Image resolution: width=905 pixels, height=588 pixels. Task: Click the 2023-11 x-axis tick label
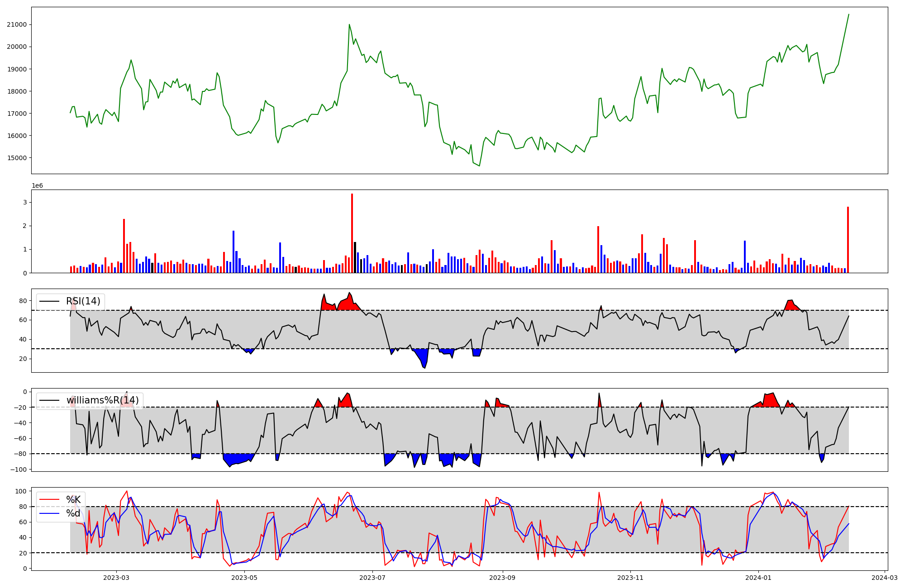point(630,578)
